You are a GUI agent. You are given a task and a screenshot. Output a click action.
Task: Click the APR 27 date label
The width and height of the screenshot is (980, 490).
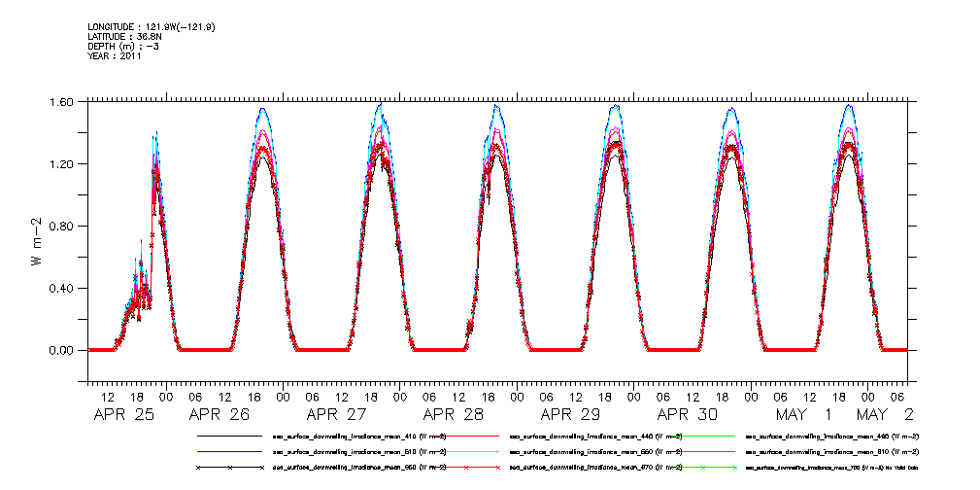(336, 414)
